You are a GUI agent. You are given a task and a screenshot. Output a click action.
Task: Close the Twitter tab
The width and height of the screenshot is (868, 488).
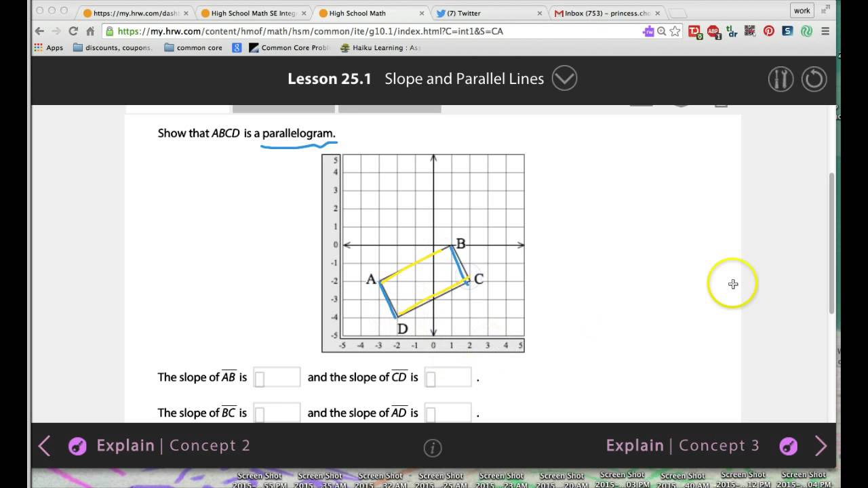coord(540,13)
